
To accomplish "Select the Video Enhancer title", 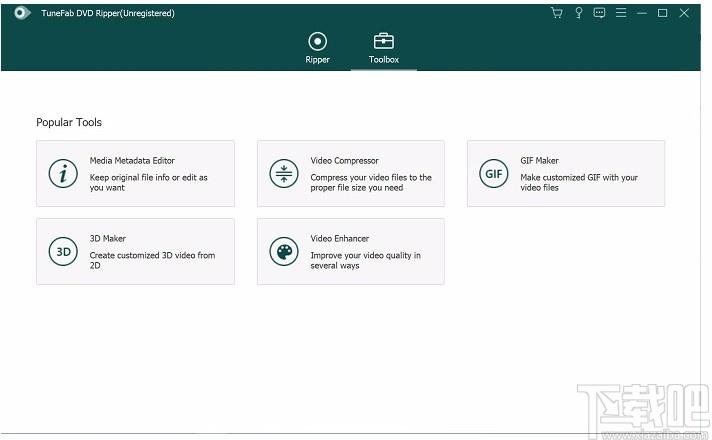I will click(x=340, y=238).
